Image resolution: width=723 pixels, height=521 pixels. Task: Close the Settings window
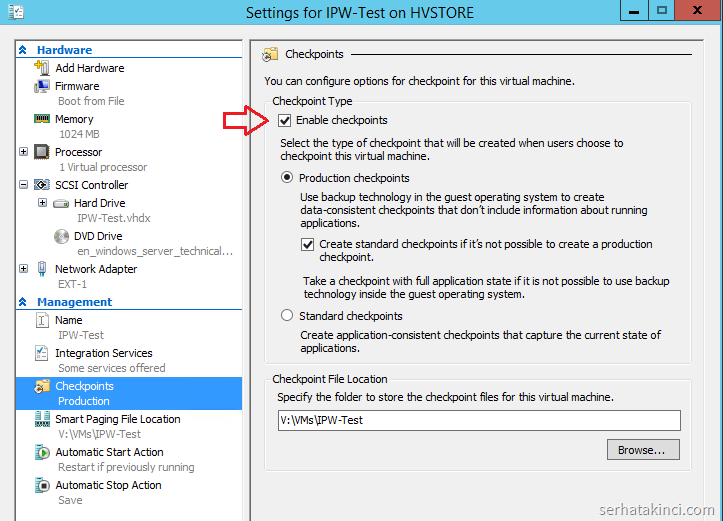pyautogui.click(x=698, y=10)
